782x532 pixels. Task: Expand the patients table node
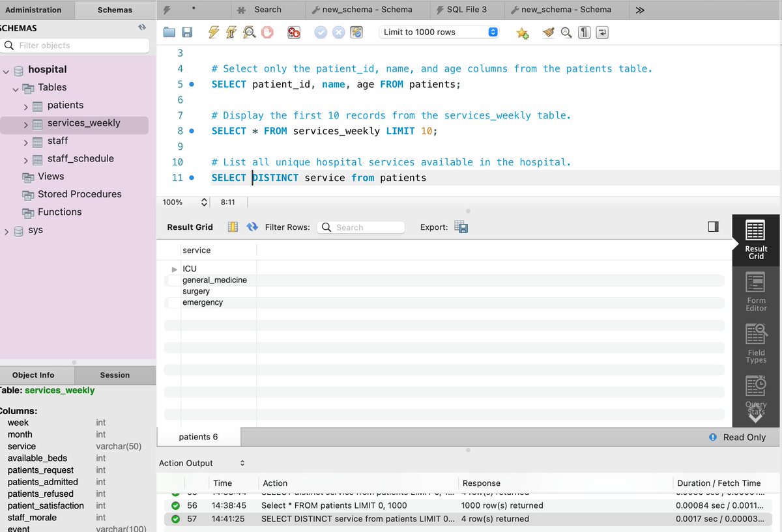[x=25, y=106]
